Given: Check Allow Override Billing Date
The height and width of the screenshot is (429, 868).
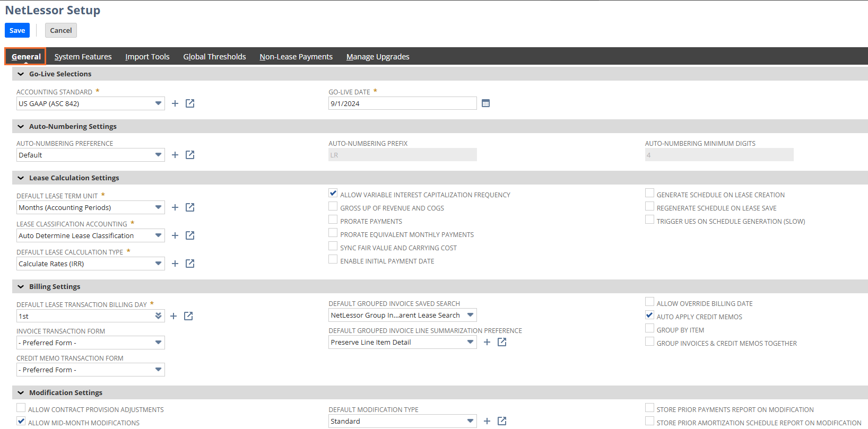Looking at the screenshot, I should click(649, 302).
